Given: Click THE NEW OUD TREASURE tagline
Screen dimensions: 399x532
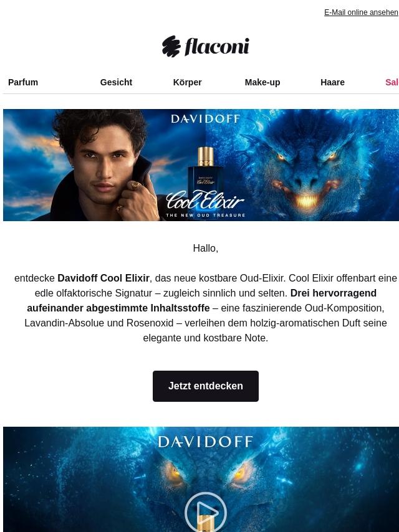Looking at the screenshot, I should click(206, 216).
